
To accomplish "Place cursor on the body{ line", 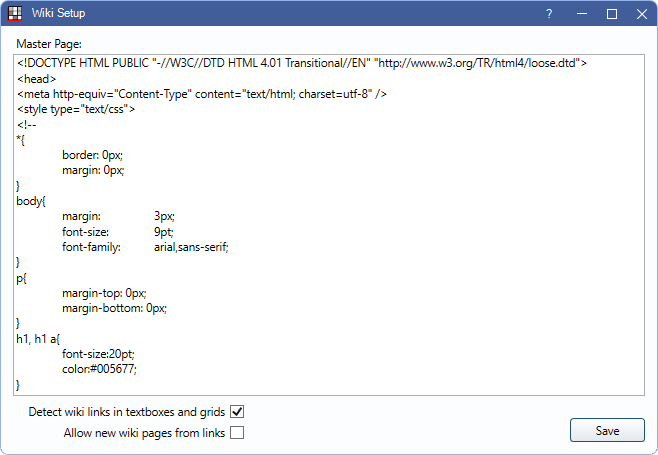I will [x=31, y=201].
